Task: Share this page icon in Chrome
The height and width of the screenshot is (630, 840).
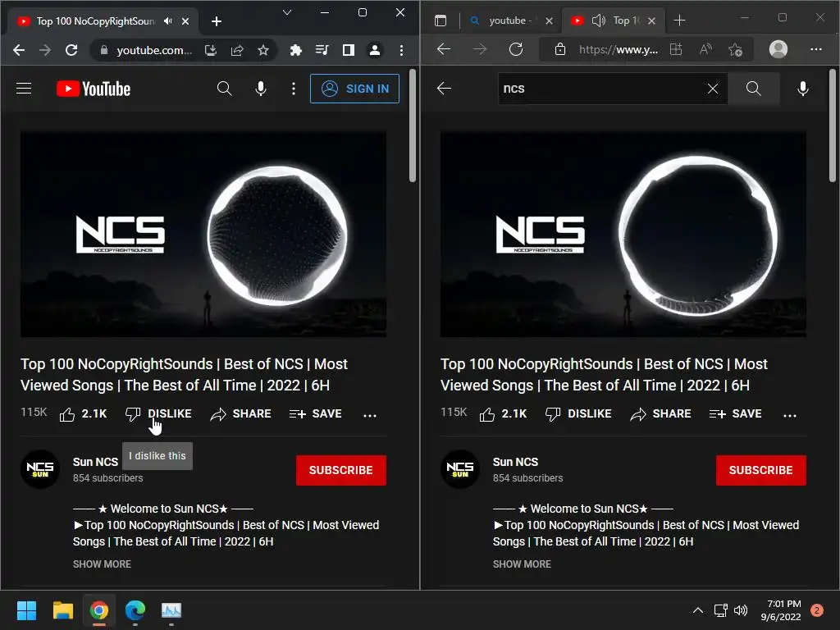Action: tap(237, 50)
